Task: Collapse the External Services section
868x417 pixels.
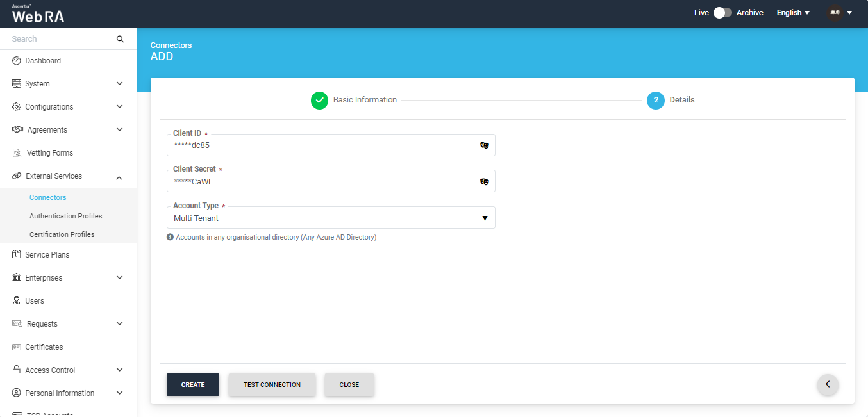Action: coord(119,177)
